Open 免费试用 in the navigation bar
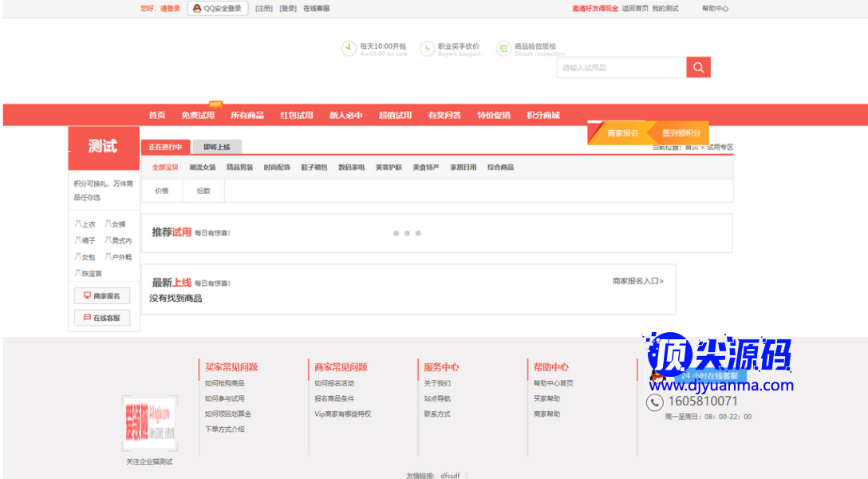The height and width of the screenshot is (479, 868). click(198, 115)
